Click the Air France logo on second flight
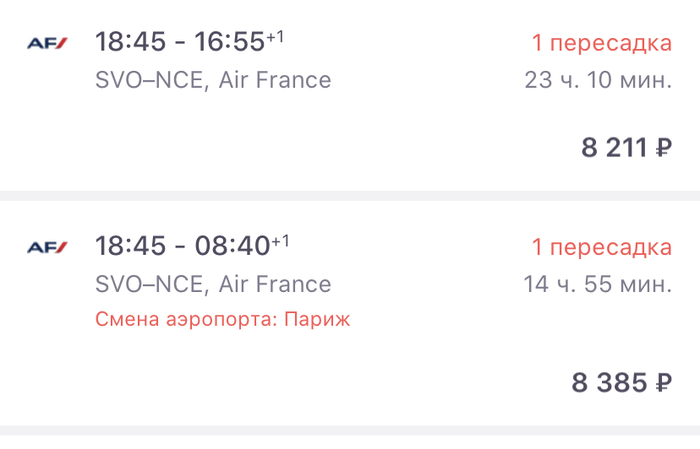This screenshot has height=449, width=700. click(47, 247)
